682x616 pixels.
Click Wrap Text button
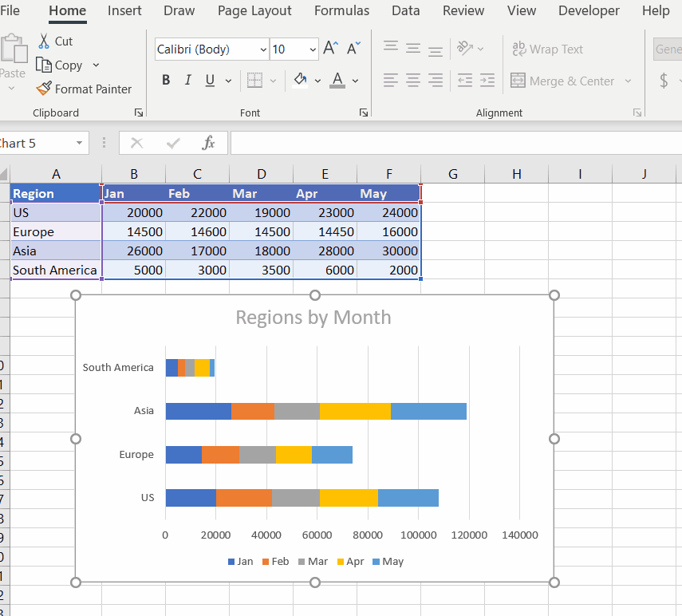pyautogui.click(x=548, y=49)
